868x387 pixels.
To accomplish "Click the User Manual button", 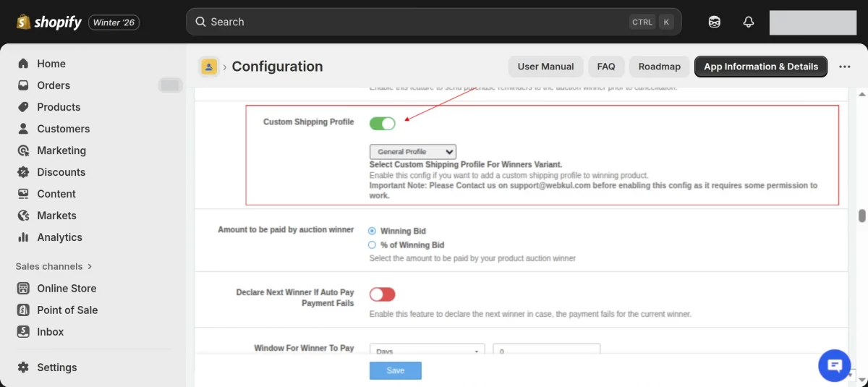I will (545, 67).
